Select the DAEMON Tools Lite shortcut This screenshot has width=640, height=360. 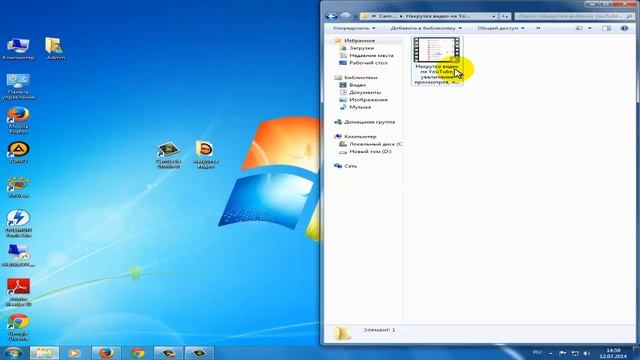tap(18, 223)
